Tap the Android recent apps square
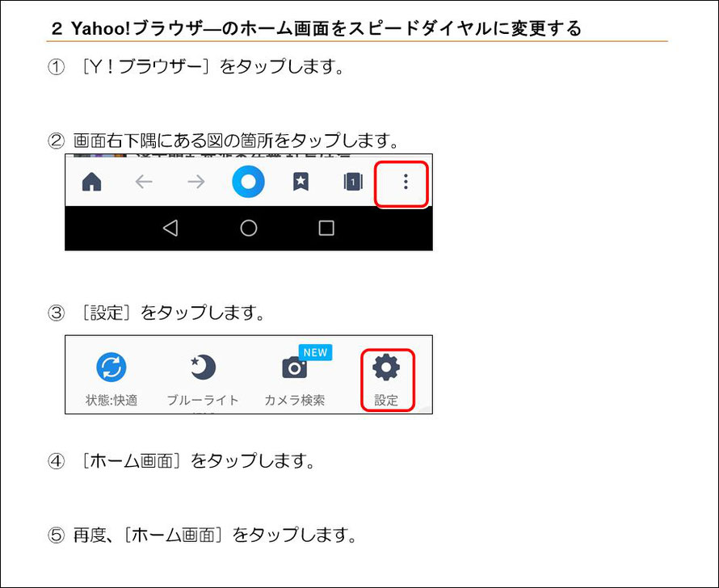Image resolution: width=719 pixels, height=588 pixels. [326, 228]
